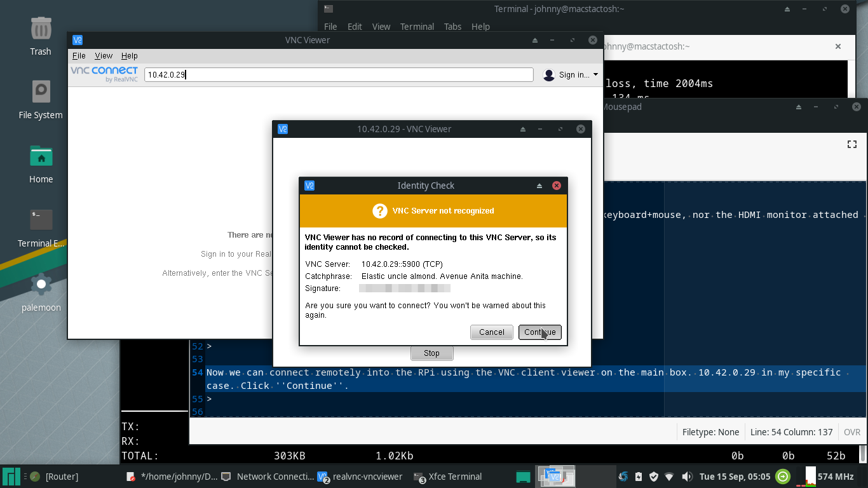Click the blurred Signature value
This screenshot has width=868, height=488.
coord(405,288)
